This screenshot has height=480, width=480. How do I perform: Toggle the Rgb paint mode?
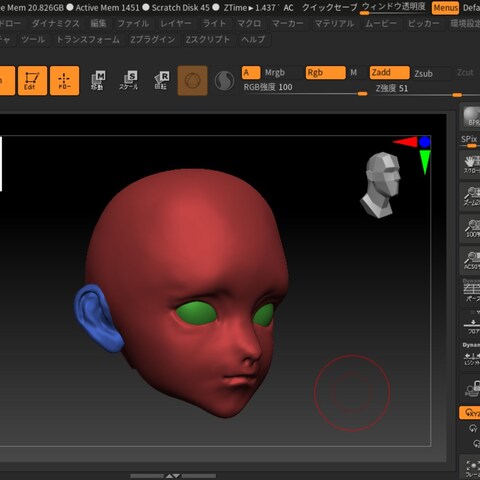pyautogui.click(x=325, y=73)
